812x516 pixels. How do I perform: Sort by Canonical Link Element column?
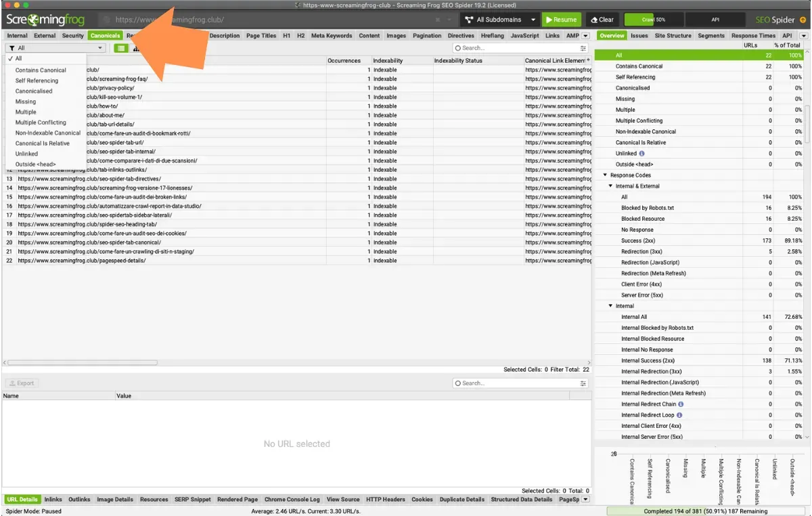[x=554, y=61]
